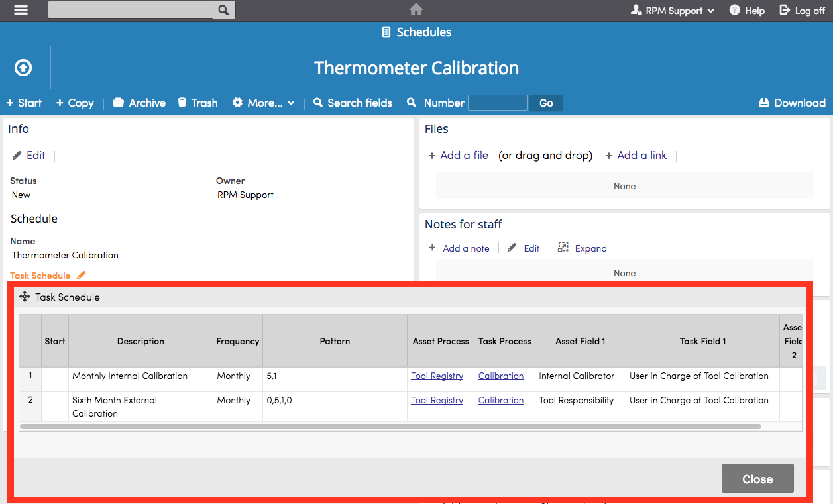Click the Help text link
833x504 pixels.
tap(755, 11)
